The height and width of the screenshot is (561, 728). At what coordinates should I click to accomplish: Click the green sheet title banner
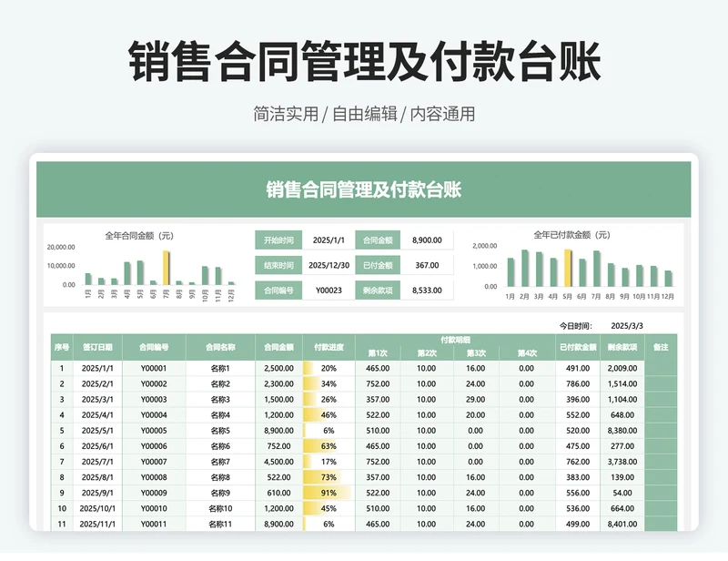tap(363, 189)
